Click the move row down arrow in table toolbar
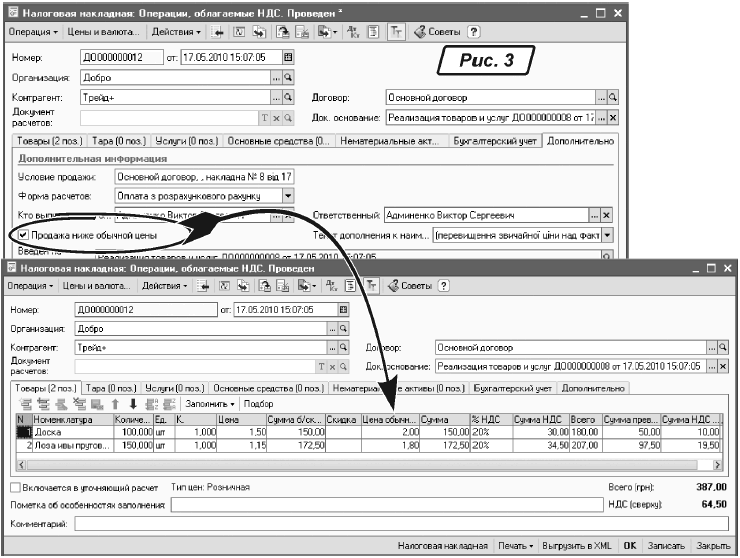740x558 pixels. click(131, 404)
